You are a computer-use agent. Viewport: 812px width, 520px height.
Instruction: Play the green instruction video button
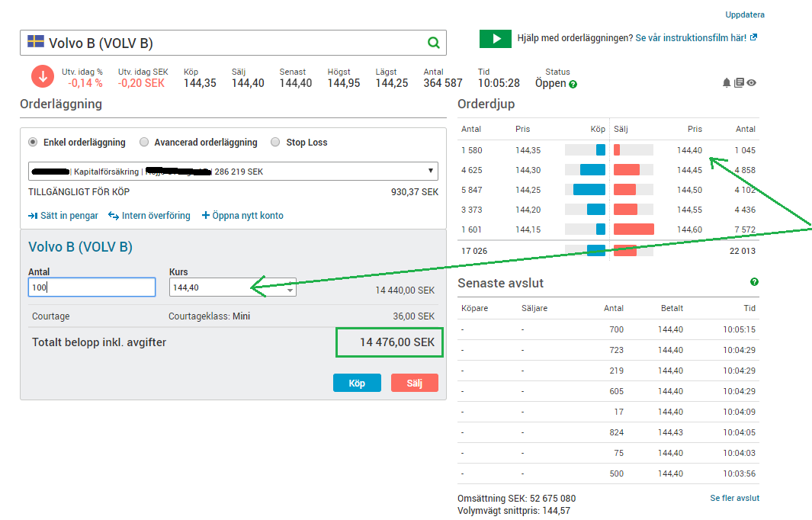coord(495,38)
